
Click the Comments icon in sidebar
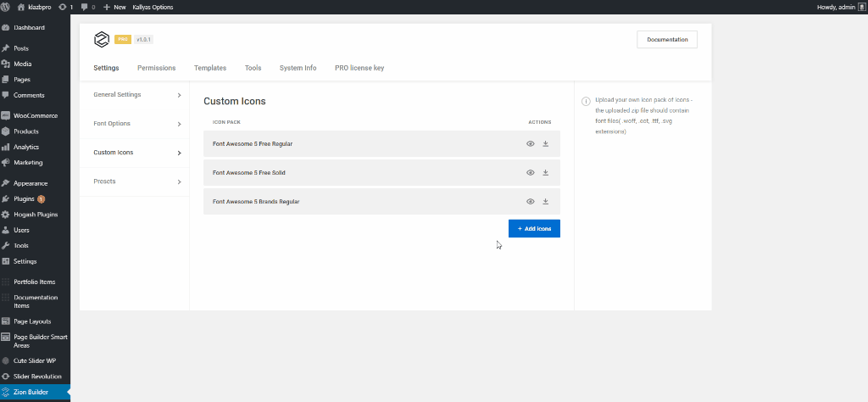tap(6, 95)
